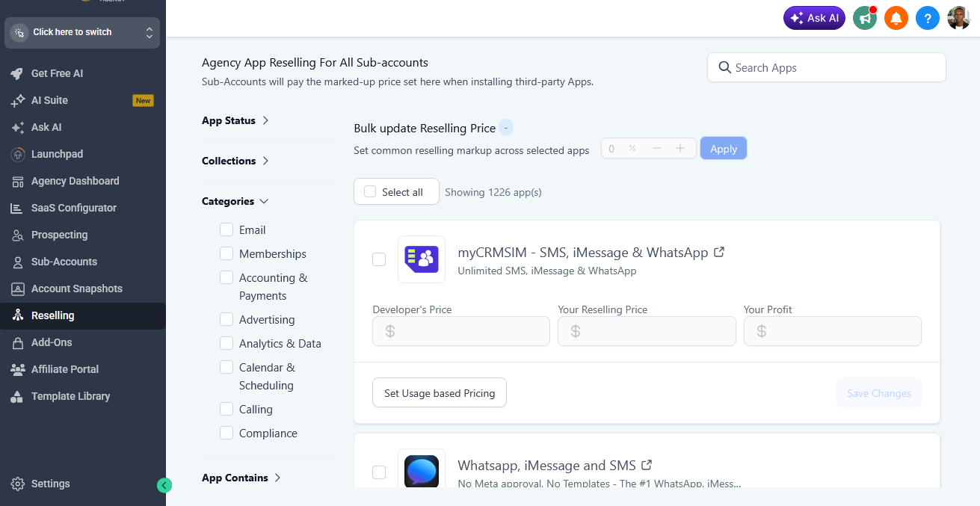Open Whatsapp, iMessage and SMS external link icon

[x=647, y=465]
